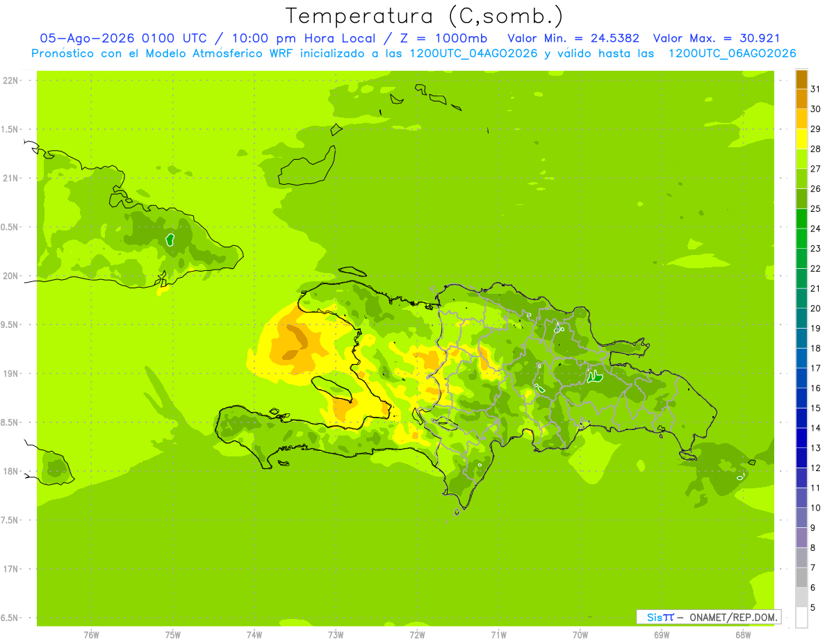Click the "18N" latitude label
This screenshot has width=834, height=644.
11,471
